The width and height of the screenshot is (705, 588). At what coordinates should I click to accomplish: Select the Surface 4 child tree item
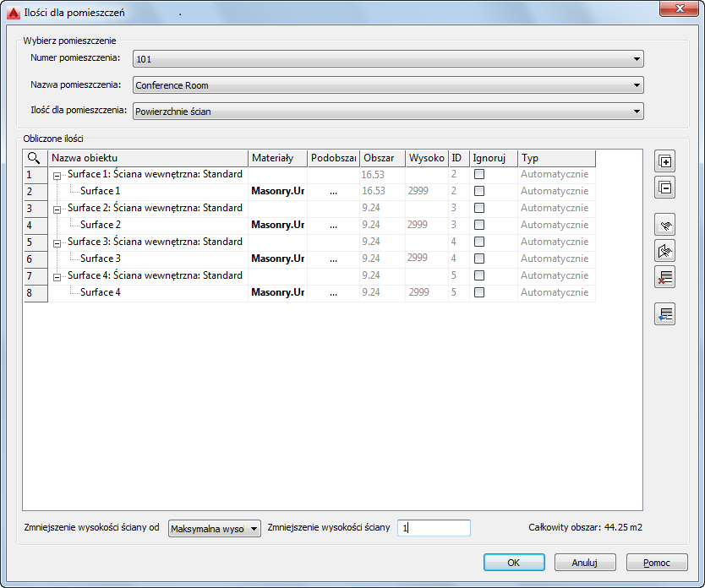(100, 292)
